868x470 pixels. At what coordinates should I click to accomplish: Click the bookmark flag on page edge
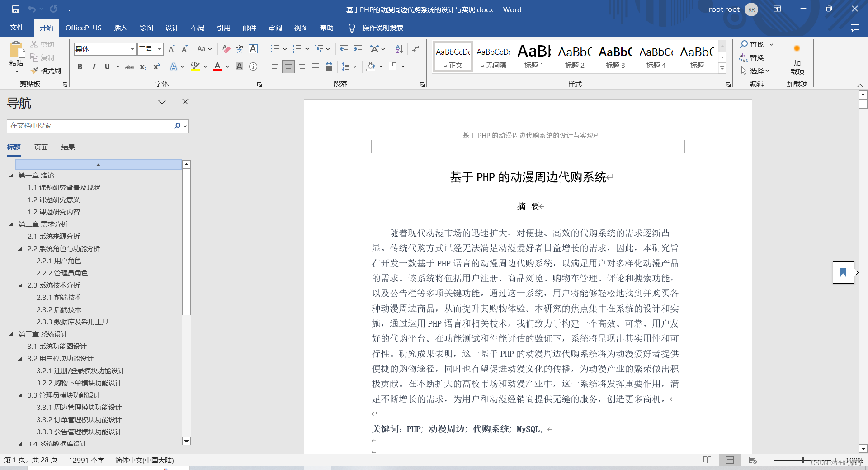click(x=843, y=272)
